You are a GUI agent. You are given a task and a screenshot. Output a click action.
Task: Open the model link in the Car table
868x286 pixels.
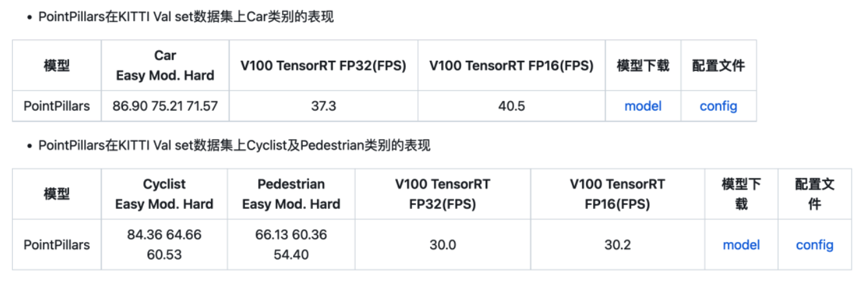coord(643,106)
